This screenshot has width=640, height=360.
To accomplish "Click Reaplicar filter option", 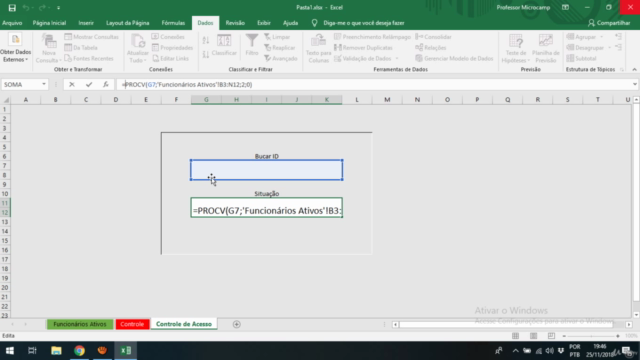I will [280, 48].
